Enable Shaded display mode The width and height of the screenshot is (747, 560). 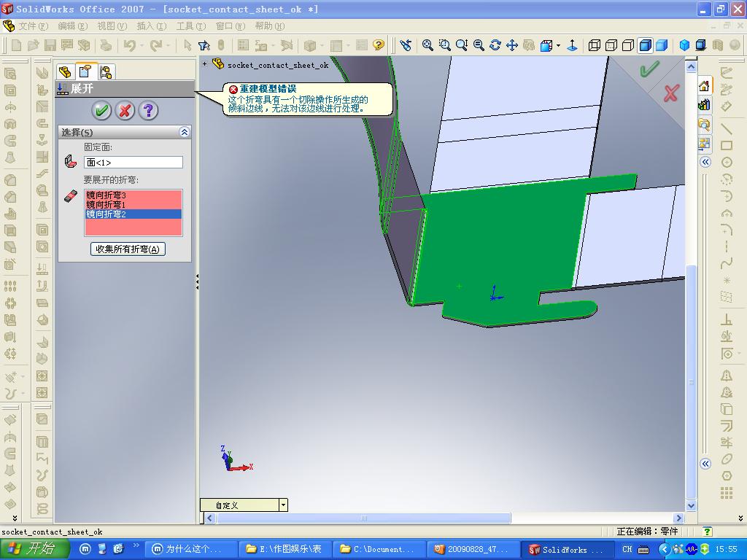pyautogui.click(x=662, y=45)
